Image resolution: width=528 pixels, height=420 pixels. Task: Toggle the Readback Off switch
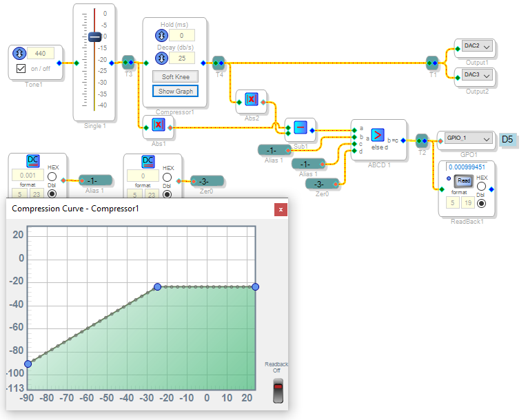(x=278, y=391)
